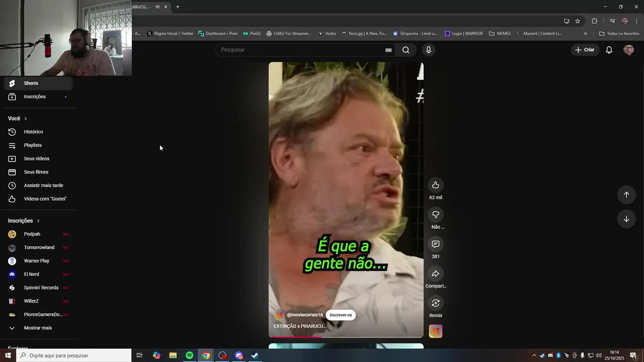The image size is (644, 362).
Task: Open Playlists in the sidebar
Action: point(38,145)
